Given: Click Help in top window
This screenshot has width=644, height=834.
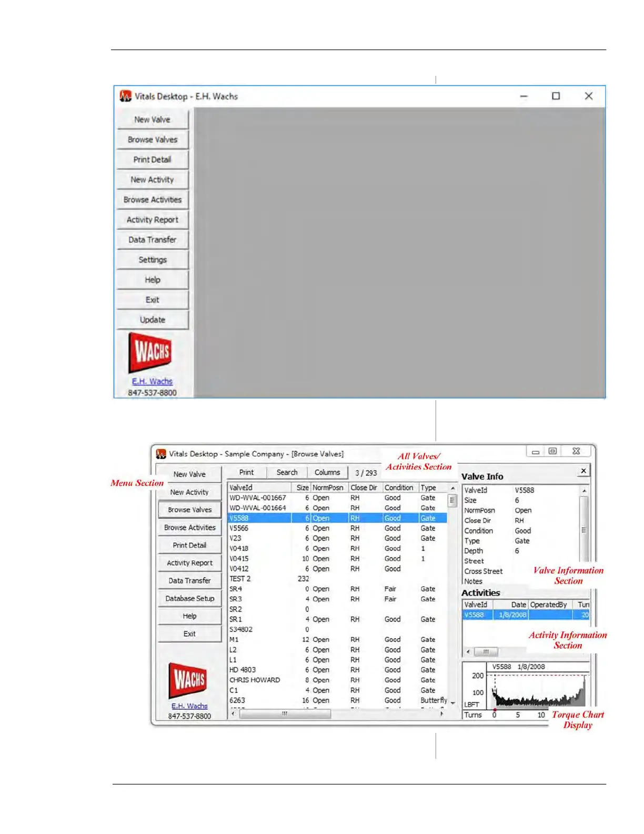Looking at the screenshot, I should pos(152,280).
